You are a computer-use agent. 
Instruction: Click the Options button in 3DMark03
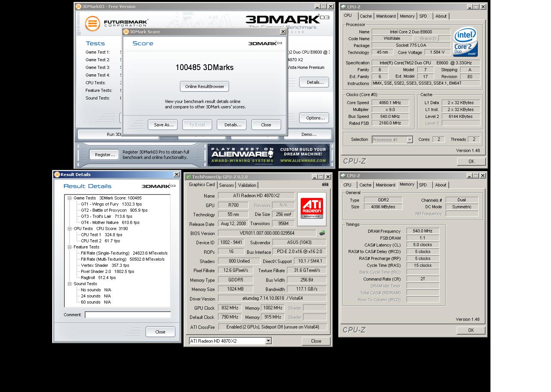(x=315, y=118)
